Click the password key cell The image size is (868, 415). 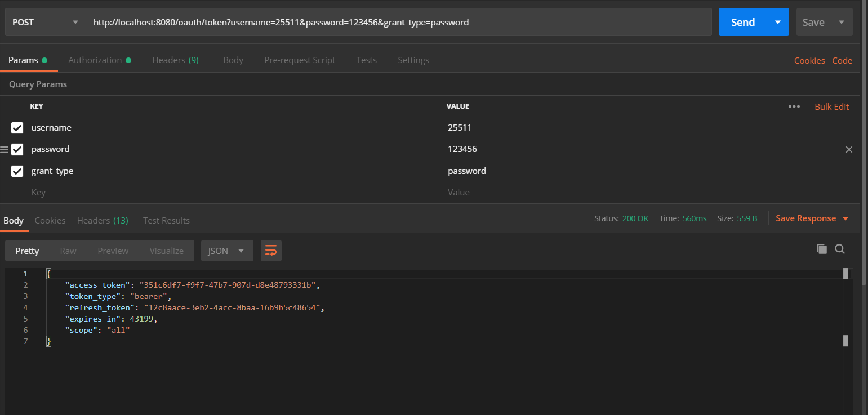coord(234,149)
